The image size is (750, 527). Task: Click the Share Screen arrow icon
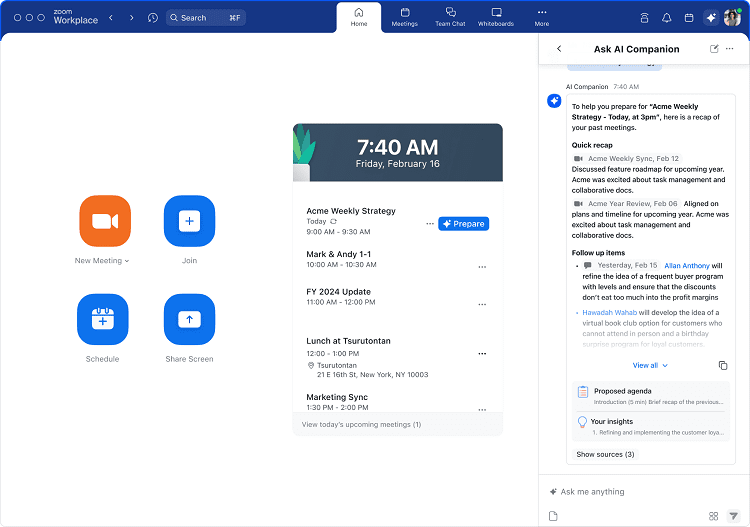click(189, 319)
